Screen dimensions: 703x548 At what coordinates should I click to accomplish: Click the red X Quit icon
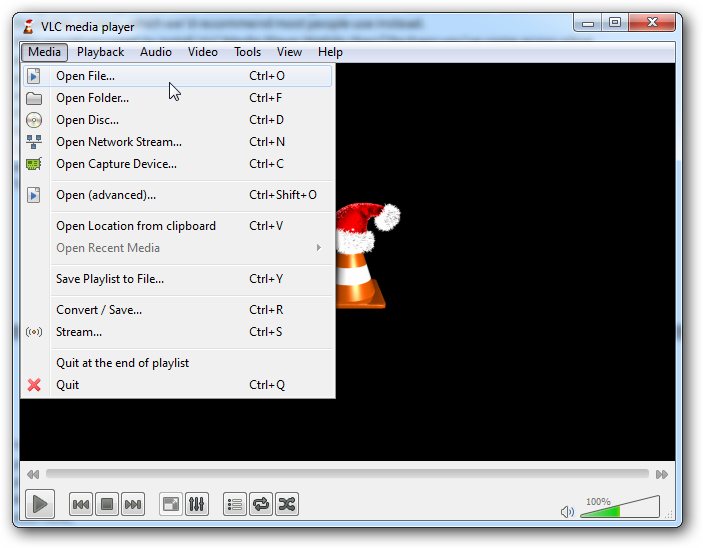tap(34, 385)
